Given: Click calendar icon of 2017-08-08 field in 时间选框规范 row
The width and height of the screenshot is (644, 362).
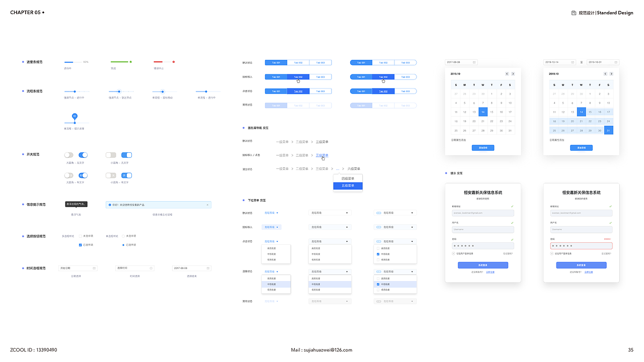Looking at the screenshot, I should click(x=208, y=268).
